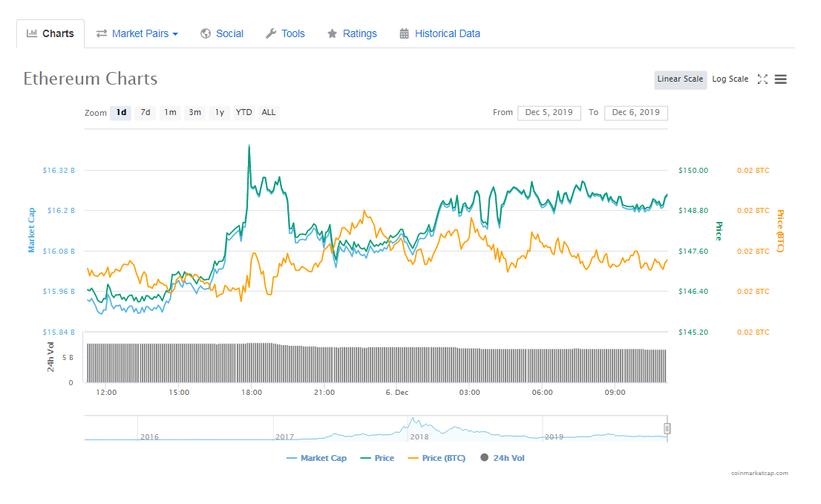Click the Charts bar graph icon

[32, 33]
